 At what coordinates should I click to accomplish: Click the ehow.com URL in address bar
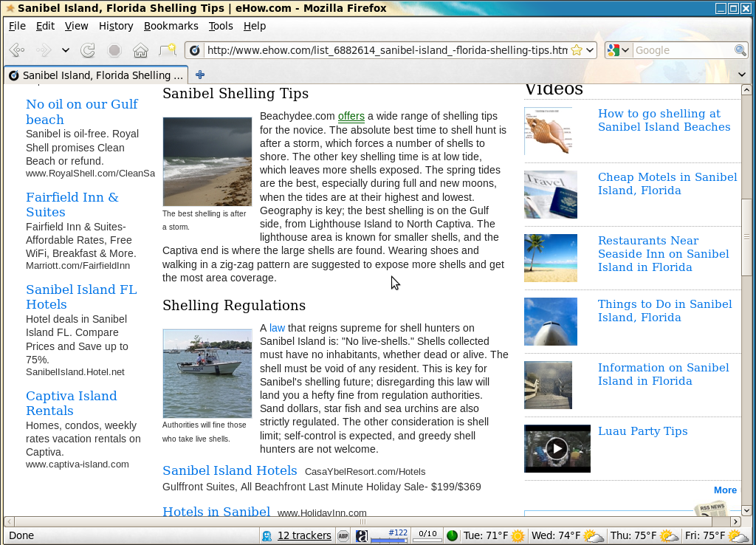pyautogui.click(x=387, y=50)
